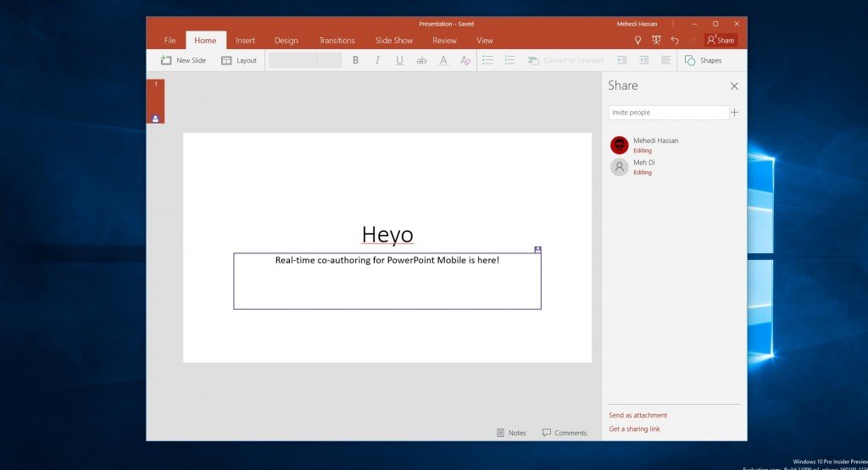Click the grayed-out Redo arrow

coord(693,40)
